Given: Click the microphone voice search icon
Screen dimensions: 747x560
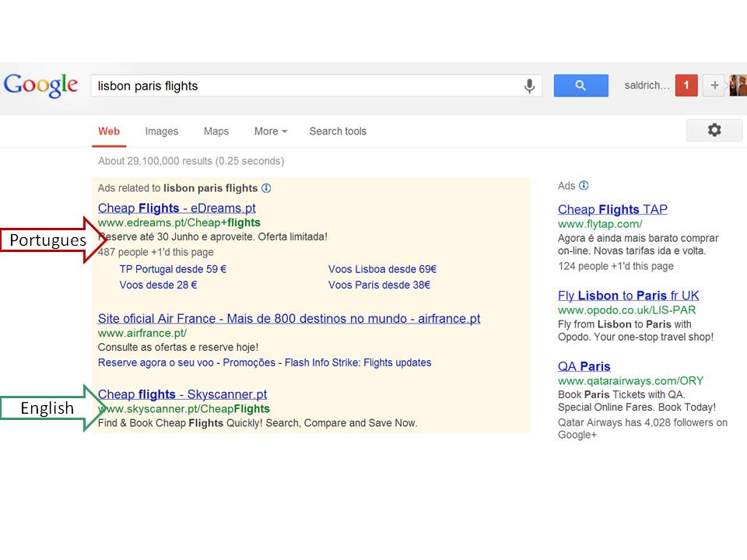Looking at the screenshot, I should pyautogui.click(x=529, y=86).
